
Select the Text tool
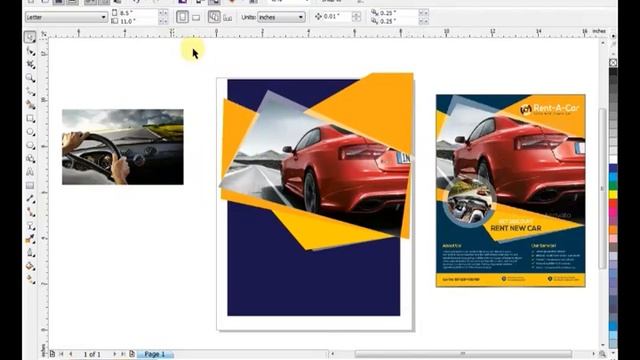30,172
